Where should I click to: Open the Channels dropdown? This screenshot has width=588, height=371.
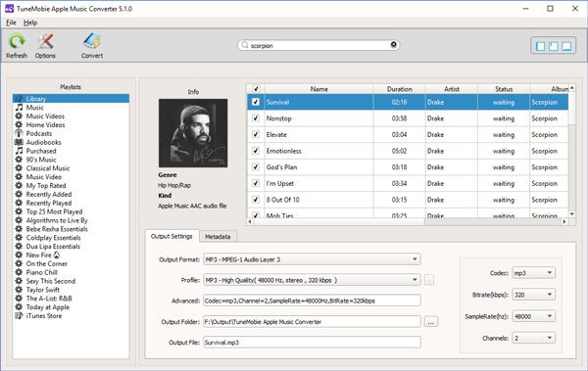(x=534, y=338)
